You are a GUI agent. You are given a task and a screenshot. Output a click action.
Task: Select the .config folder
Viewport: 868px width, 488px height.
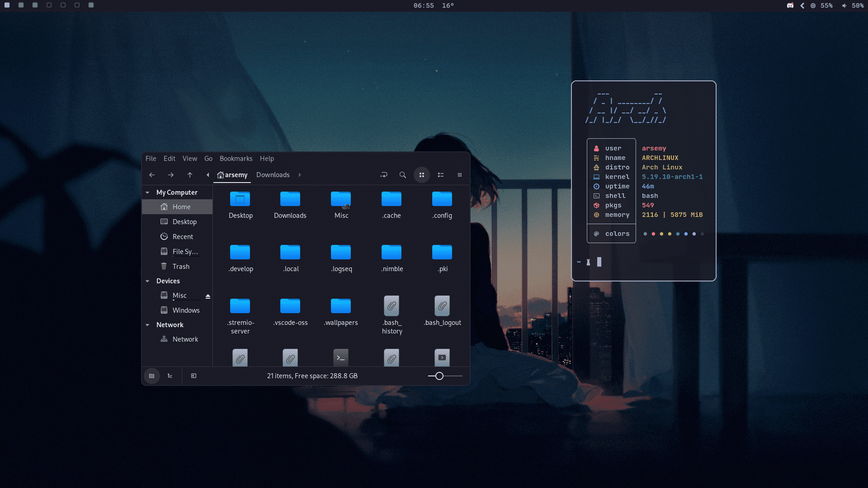point(442,199)
